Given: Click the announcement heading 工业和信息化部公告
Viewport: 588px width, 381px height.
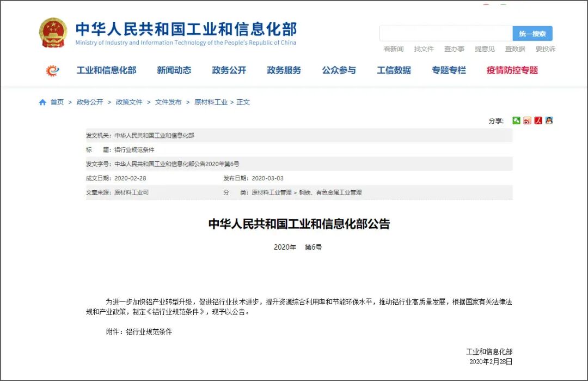Looking at the screenshot, I should tap(299, 224).
